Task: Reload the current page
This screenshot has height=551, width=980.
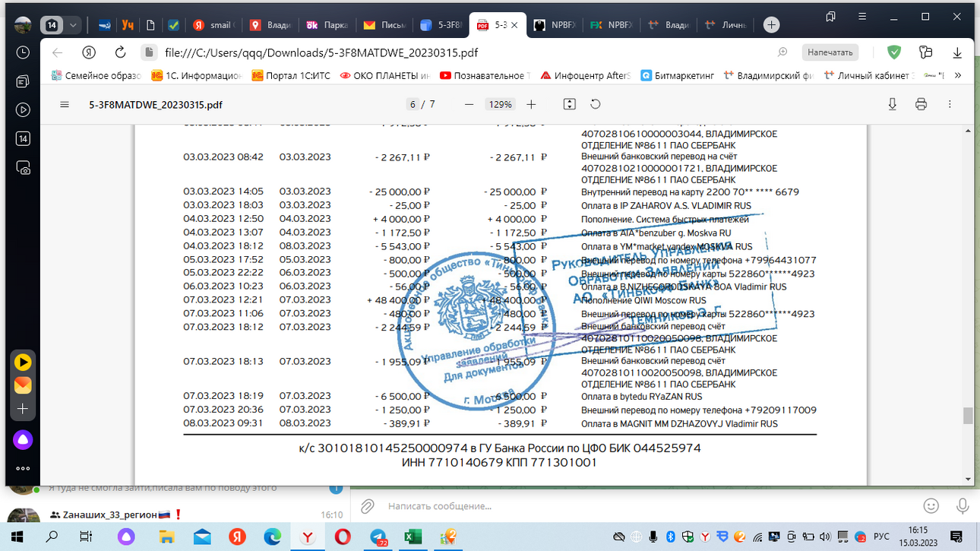Action: pyautogui.click(x=120, y=52)
